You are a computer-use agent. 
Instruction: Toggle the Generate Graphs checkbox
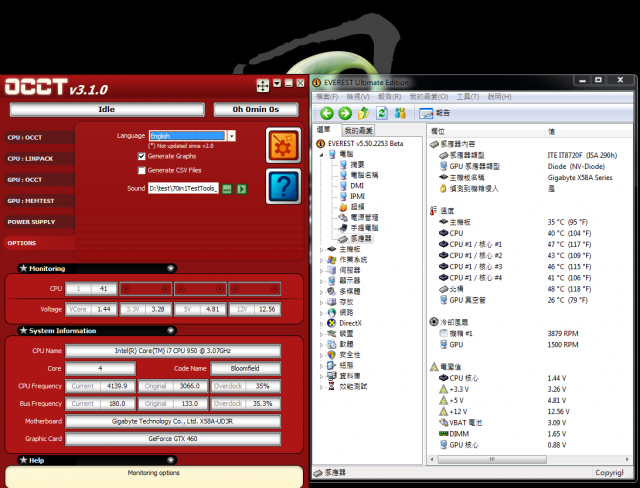pyautogui.click(x=142, y=156)
